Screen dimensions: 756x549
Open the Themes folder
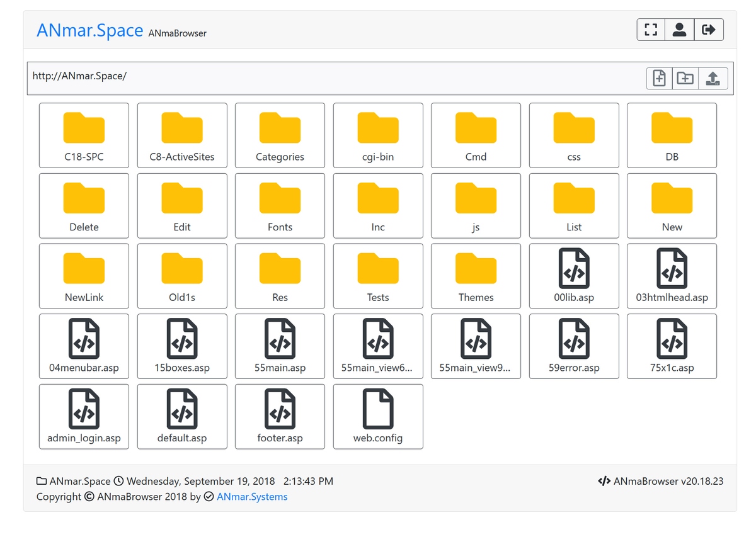point(476,276)
